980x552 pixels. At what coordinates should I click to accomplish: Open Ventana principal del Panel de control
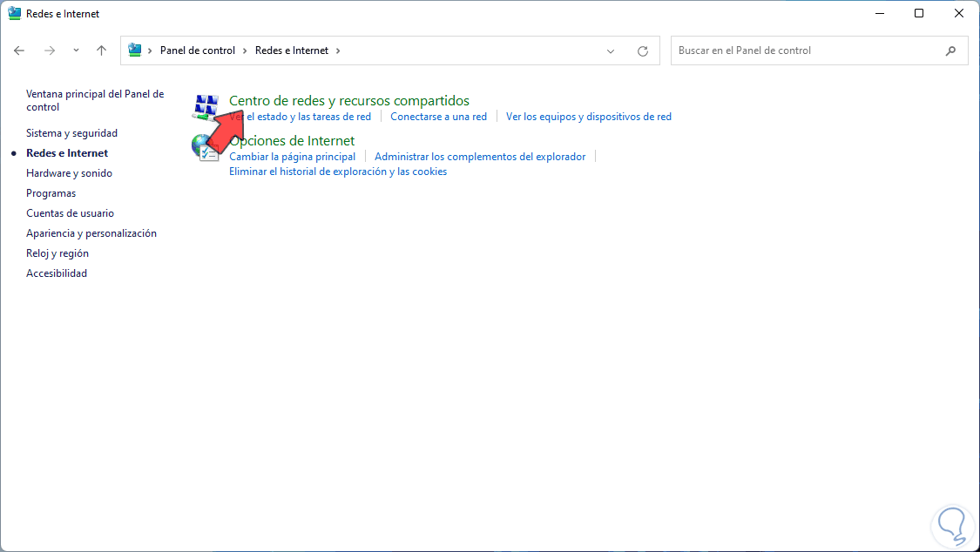pos(95,100)
